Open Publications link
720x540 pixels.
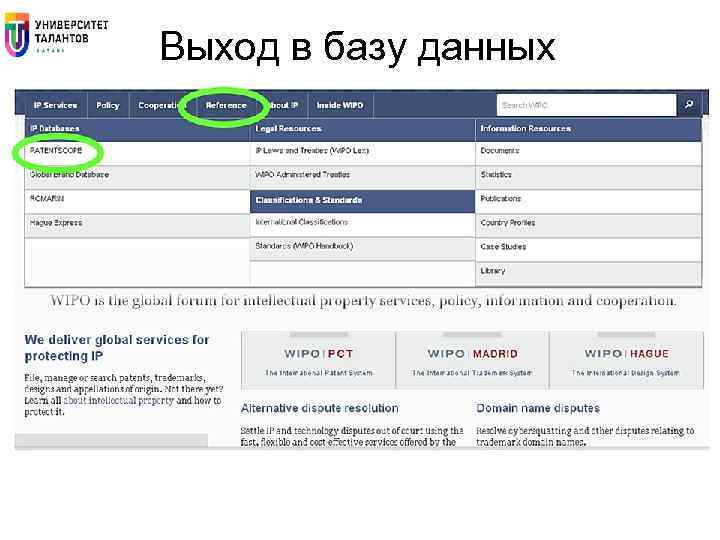pyautogui.click(x=501, y=198)
